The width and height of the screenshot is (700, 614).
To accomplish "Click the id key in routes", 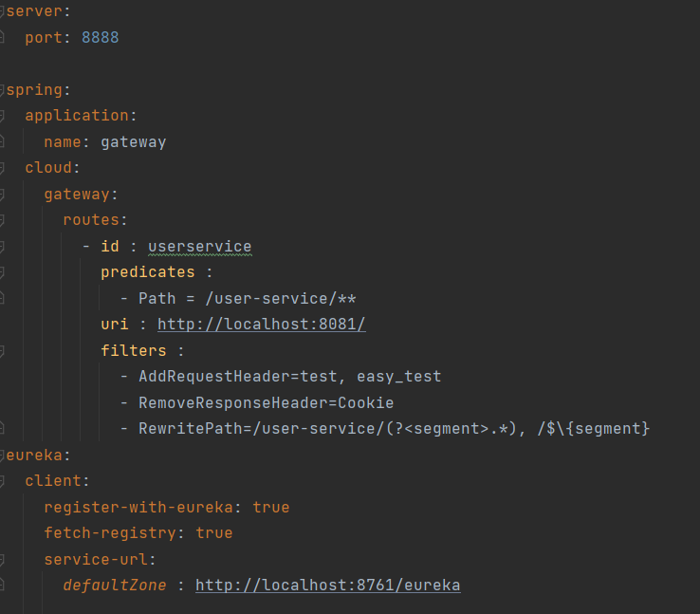I will coord(110,246).
